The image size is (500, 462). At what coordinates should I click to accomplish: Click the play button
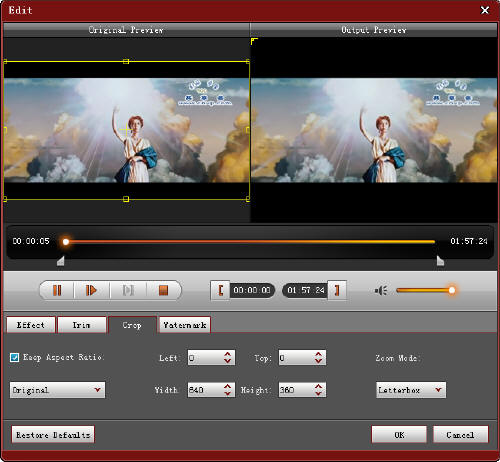click(x=91, y=290)
